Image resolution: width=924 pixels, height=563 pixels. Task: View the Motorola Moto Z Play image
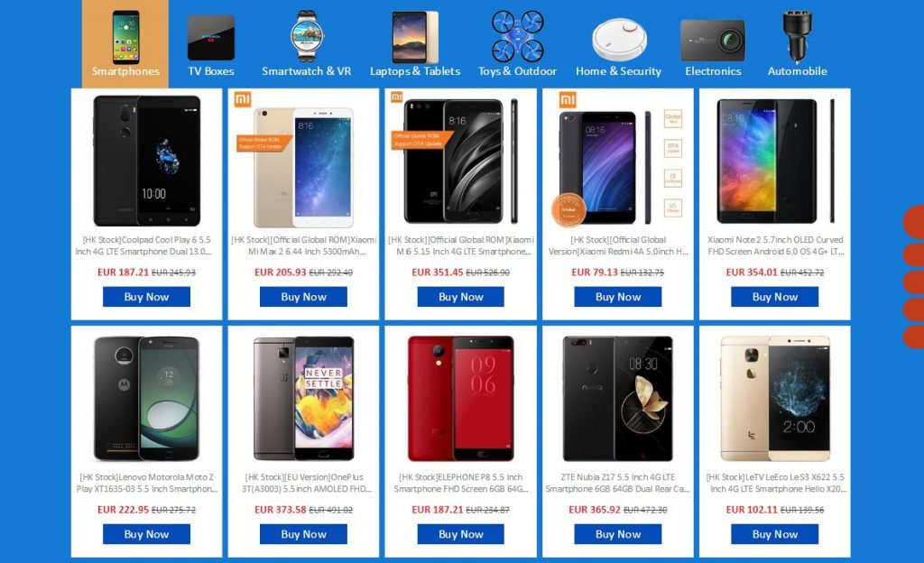pos(146,399)
